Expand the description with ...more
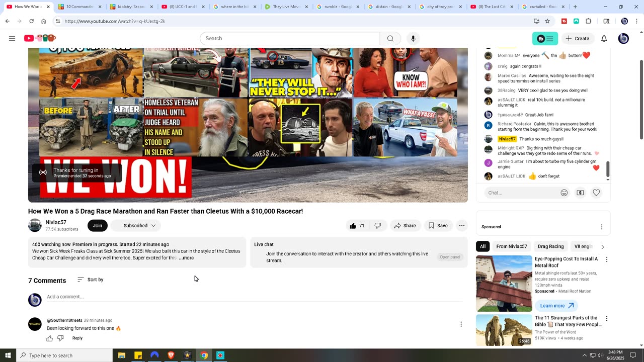Screen dimensions: 644x362 (186, 258)
